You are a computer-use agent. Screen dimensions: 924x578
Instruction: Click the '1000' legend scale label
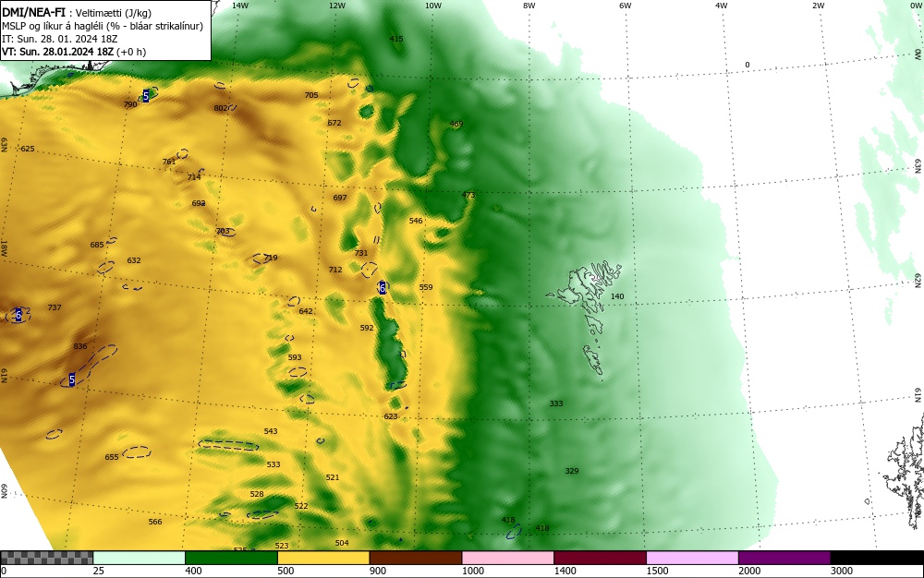coord(472,571)
